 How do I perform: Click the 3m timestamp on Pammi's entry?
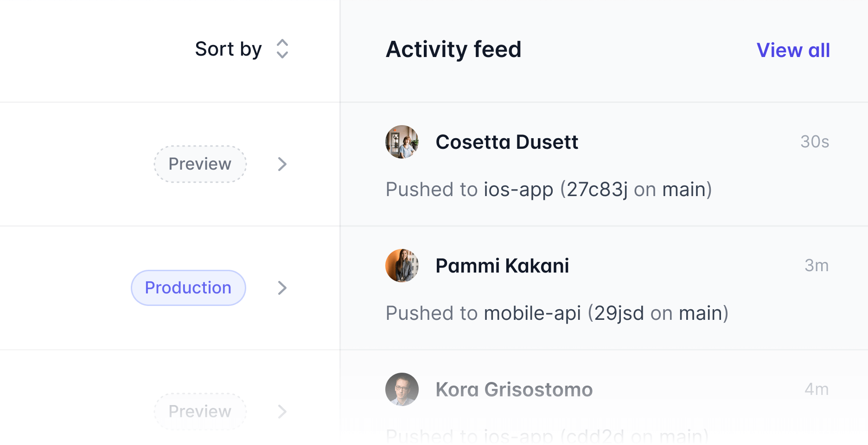[816, 266]
